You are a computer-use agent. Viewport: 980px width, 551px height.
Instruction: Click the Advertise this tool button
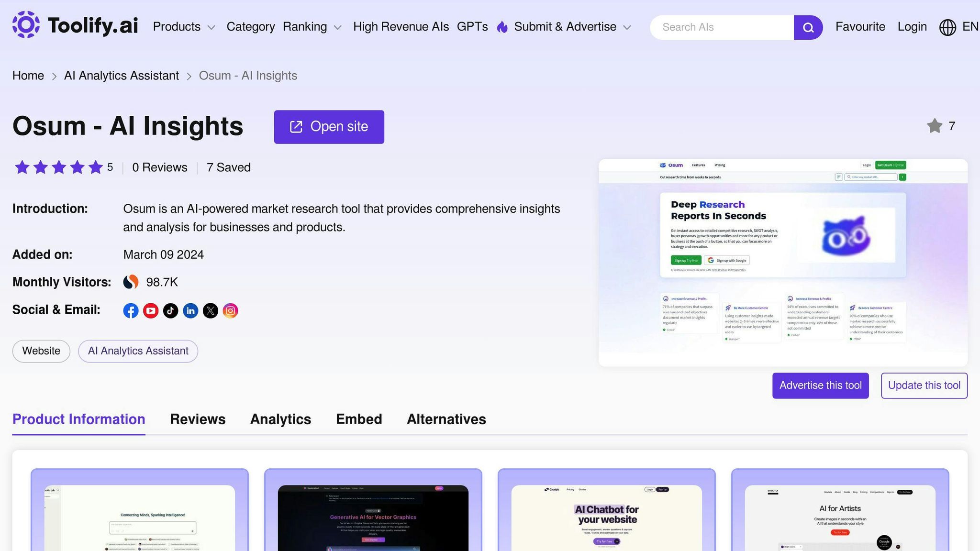point(820,386)
